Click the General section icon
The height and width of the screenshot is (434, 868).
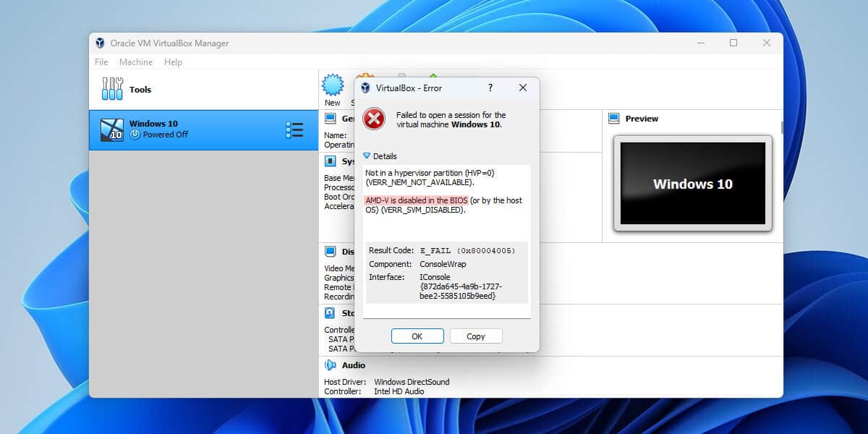[330, 118]
